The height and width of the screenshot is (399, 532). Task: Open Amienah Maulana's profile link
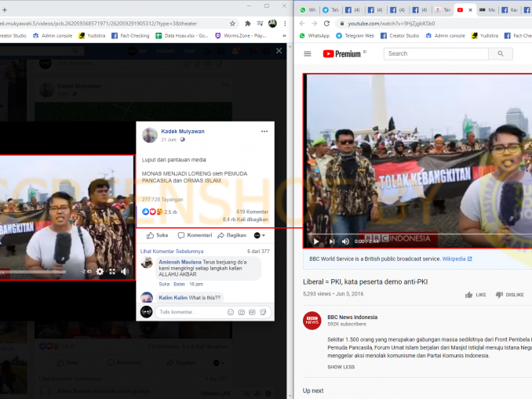click(180, 262)
